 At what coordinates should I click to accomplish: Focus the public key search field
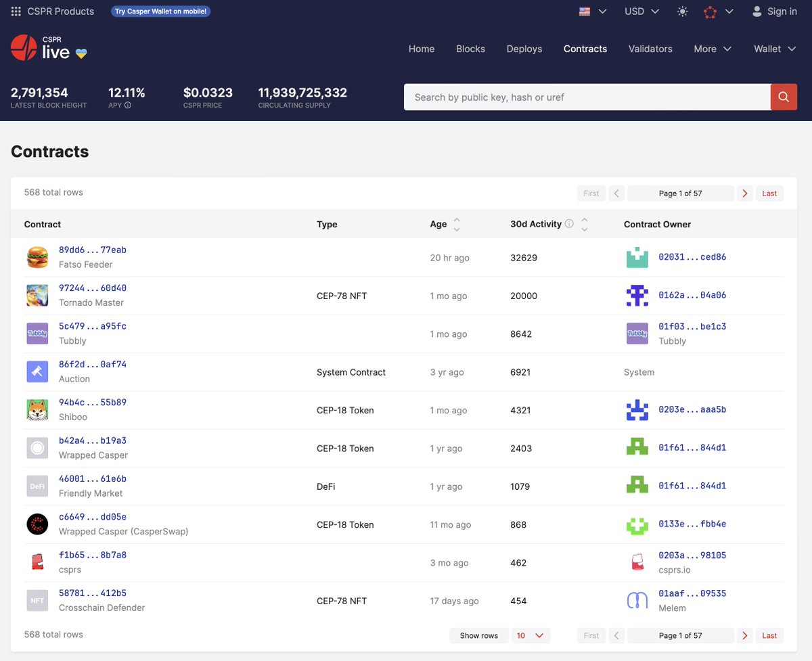587,97
